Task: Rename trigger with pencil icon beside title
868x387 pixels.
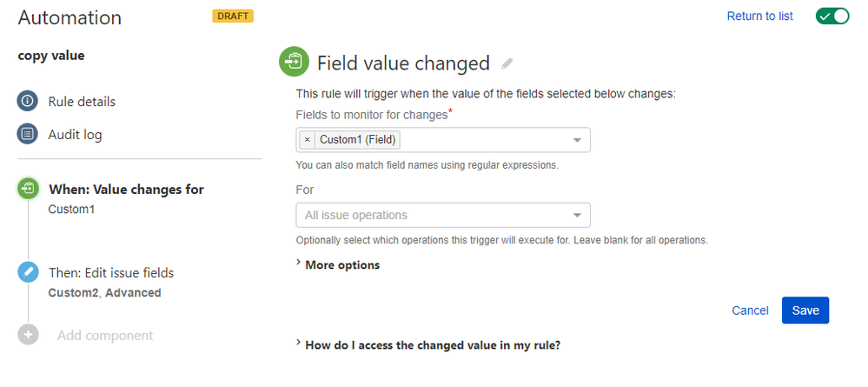Action: coord(507,63)
